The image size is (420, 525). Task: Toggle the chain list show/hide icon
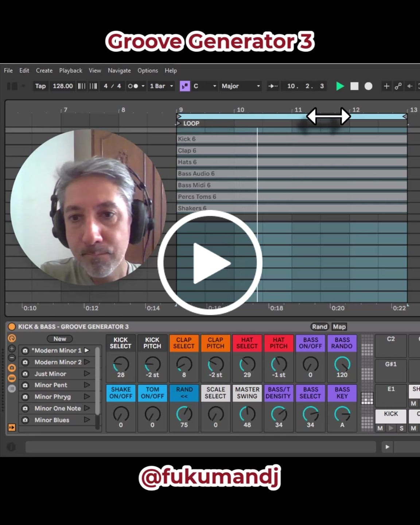click(x=12, y=378)
